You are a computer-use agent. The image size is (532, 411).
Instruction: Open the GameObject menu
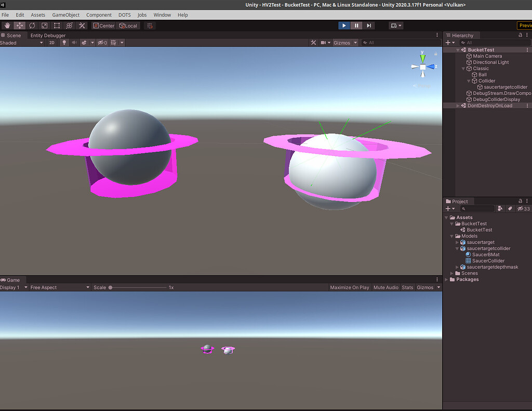tap(65, 15)
